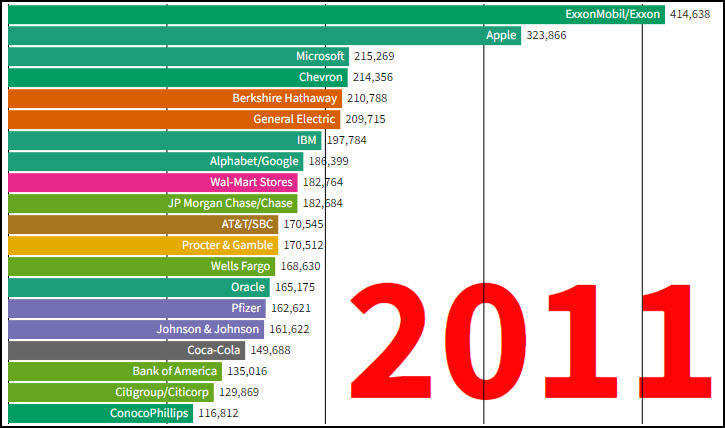
Task: Click the ConocoPhillips bar label
Action: pyautogui.click(x=149, y=413)
